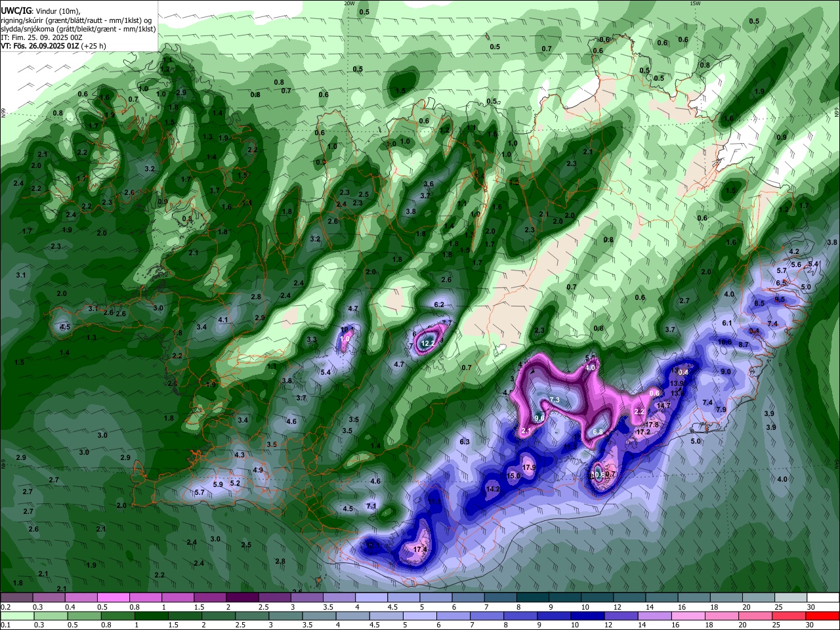Viewport: 840px width, 630px height.
Task: Click the 12.2 value inside the magenta ring
Action: point(428,343)
